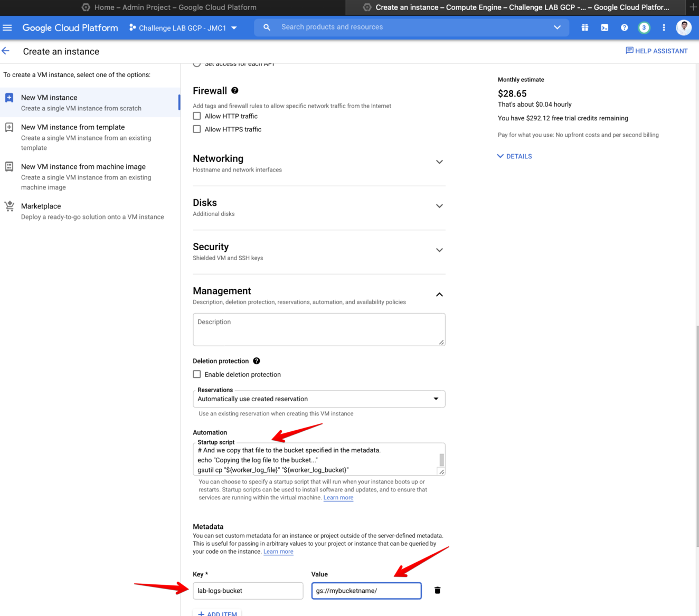Expand cost DETAILS

515,156
